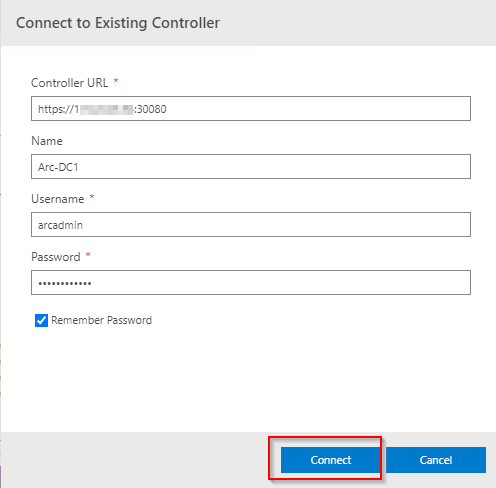
Task: Focus the Controller URL input field
Action: click(251, 109)
